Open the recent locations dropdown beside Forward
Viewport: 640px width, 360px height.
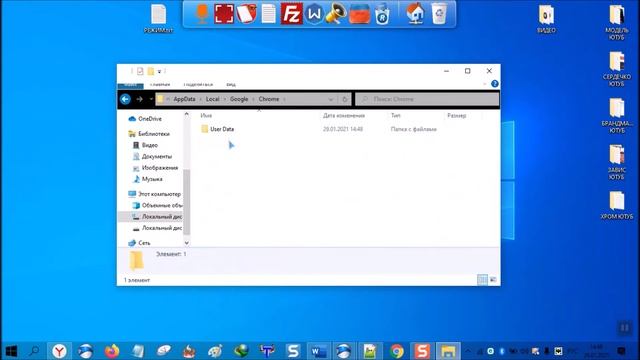click(x=151, y=99)
